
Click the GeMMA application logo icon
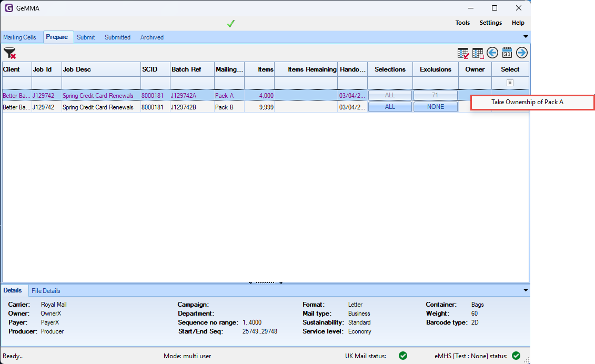[x=9, y=8]
